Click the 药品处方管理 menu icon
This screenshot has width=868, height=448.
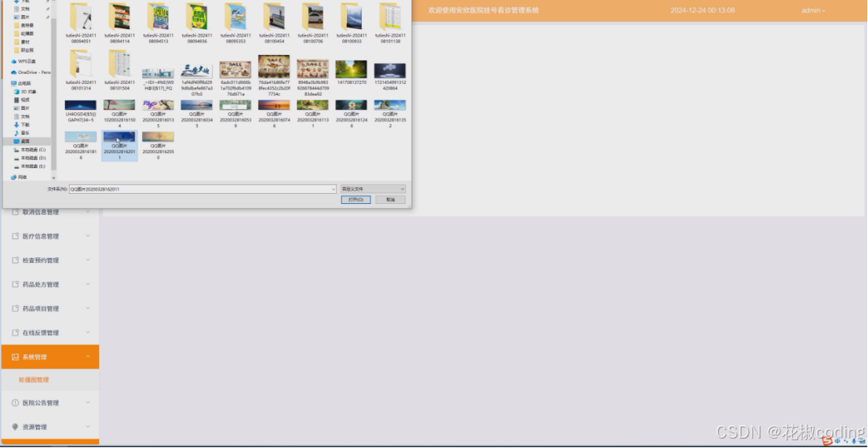tap(15, 284)
